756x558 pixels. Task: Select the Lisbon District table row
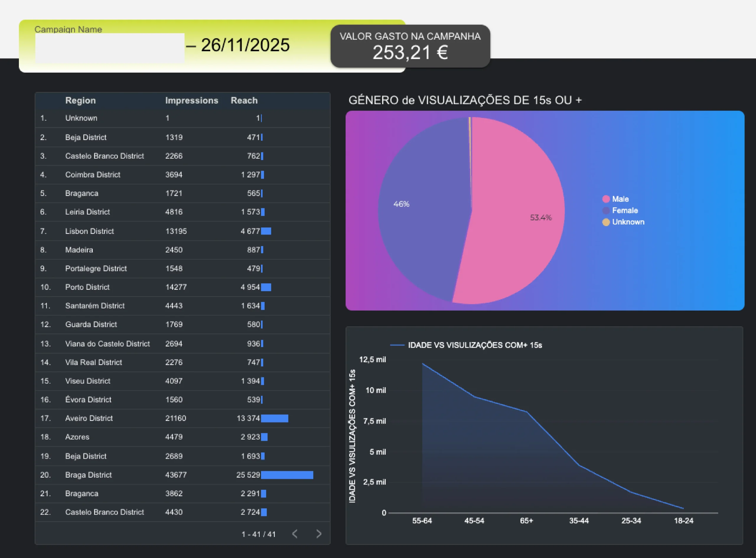click(x=89, y=231)
